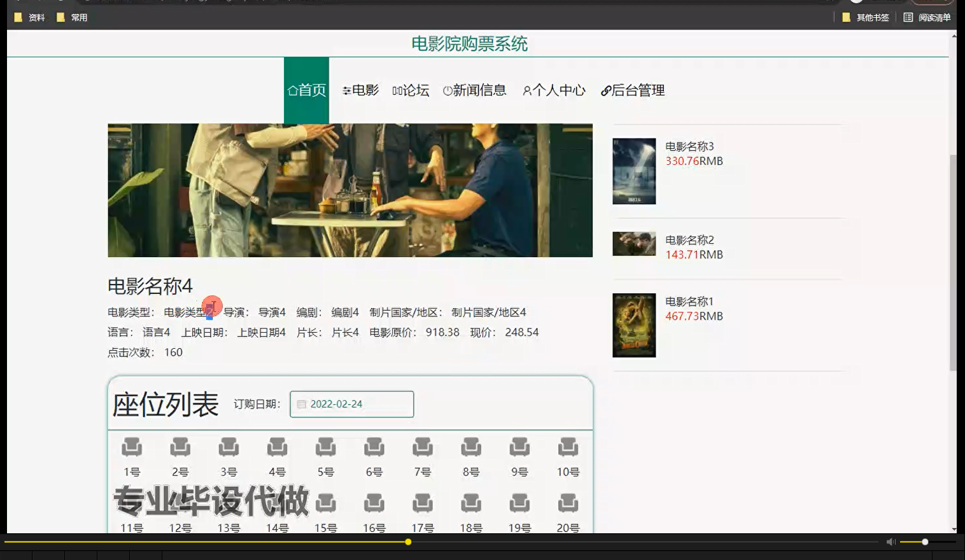Go to 首页 navigation tab

(306, 90)
